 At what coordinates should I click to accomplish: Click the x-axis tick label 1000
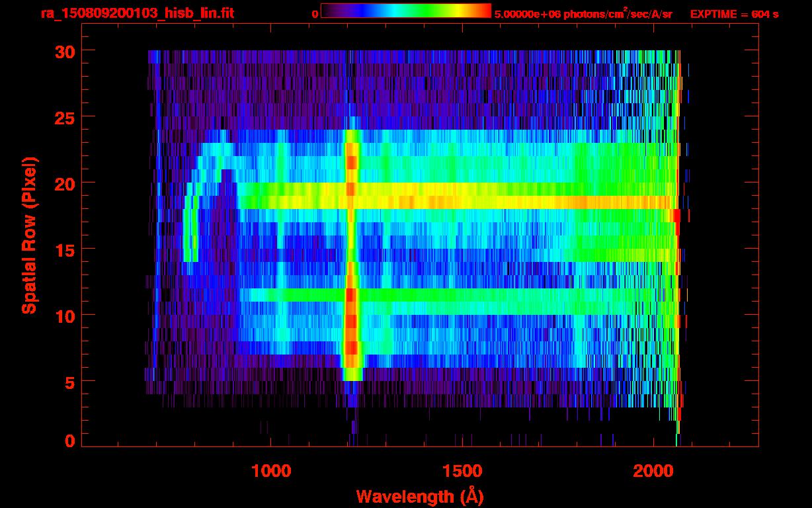coord(271,471)
